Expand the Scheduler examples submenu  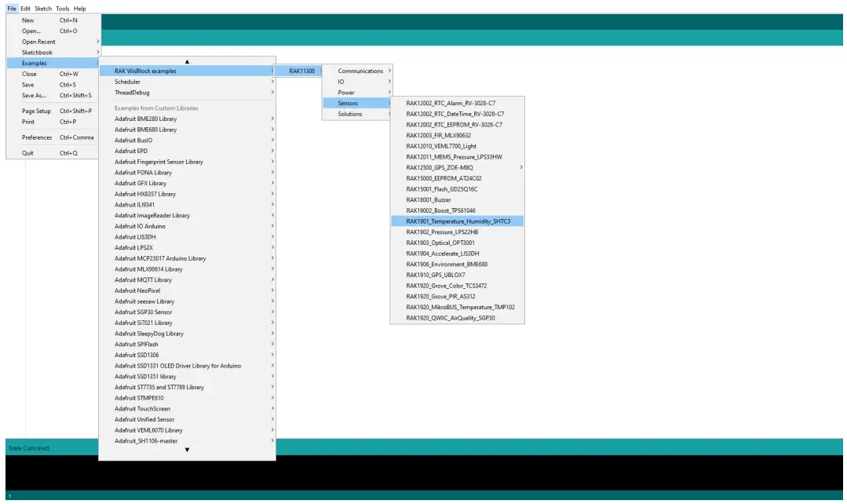click(x=187, y=82)
